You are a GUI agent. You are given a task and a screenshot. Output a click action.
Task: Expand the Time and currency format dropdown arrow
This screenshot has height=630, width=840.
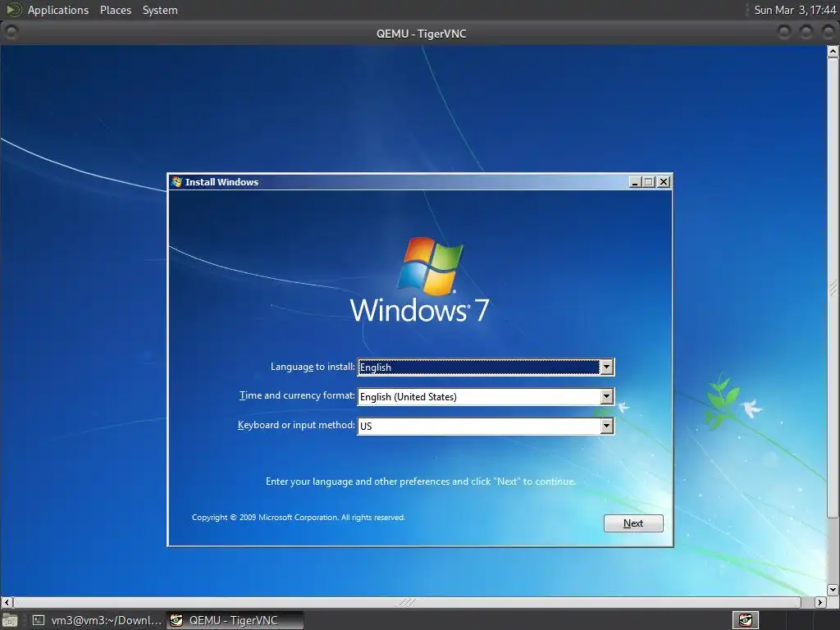coord(606,396)
